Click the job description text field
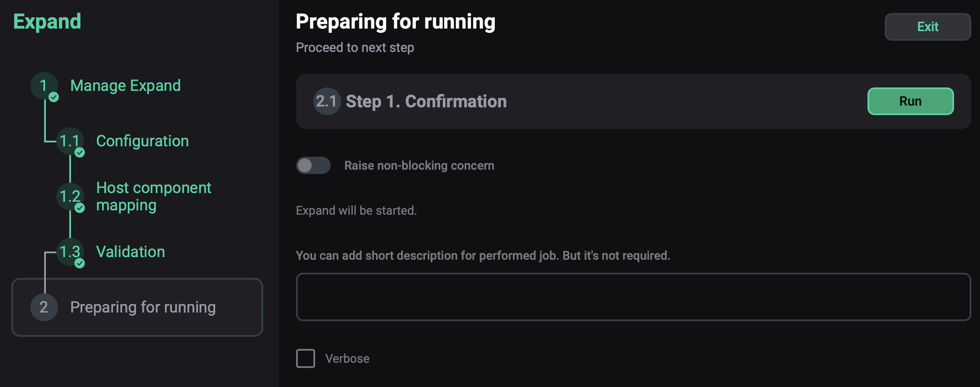Viewport: 980px width, 387px height. click(x=633, y=297)
